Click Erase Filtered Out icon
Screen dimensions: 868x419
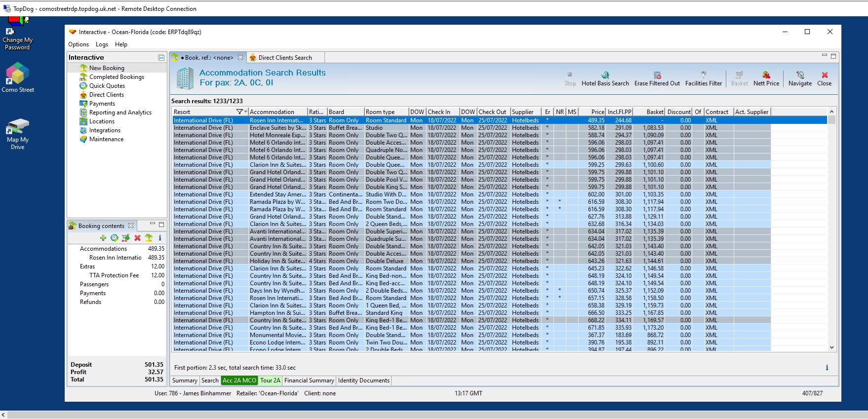(x=657, y=75)
